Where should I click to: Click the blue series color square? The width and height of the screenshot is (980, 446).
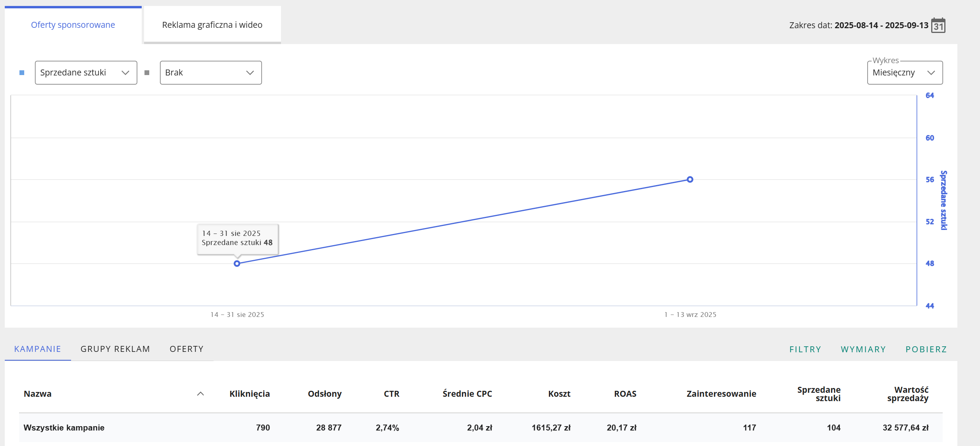pyautogui.click(x=22, y=73)
